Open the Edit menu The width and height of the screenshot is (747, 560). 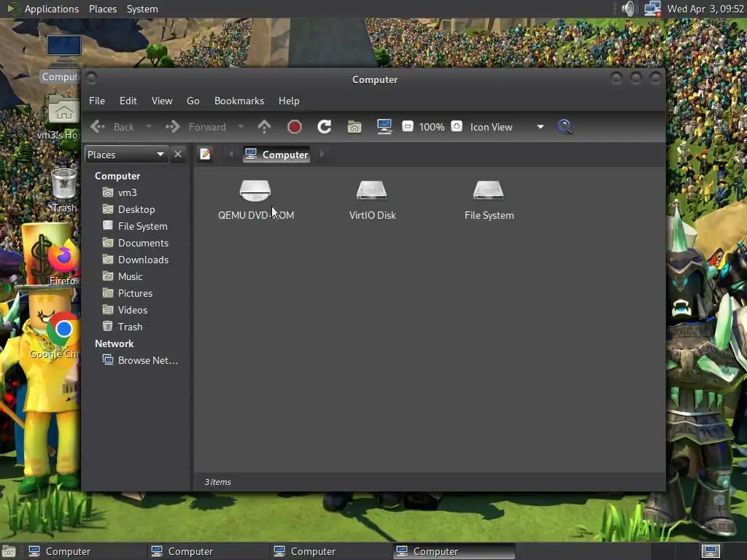[x=128, y=101]
